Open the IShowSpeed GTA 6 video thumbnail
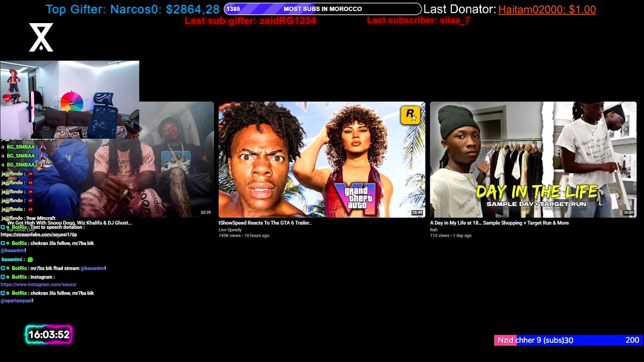 click(321, 159)
